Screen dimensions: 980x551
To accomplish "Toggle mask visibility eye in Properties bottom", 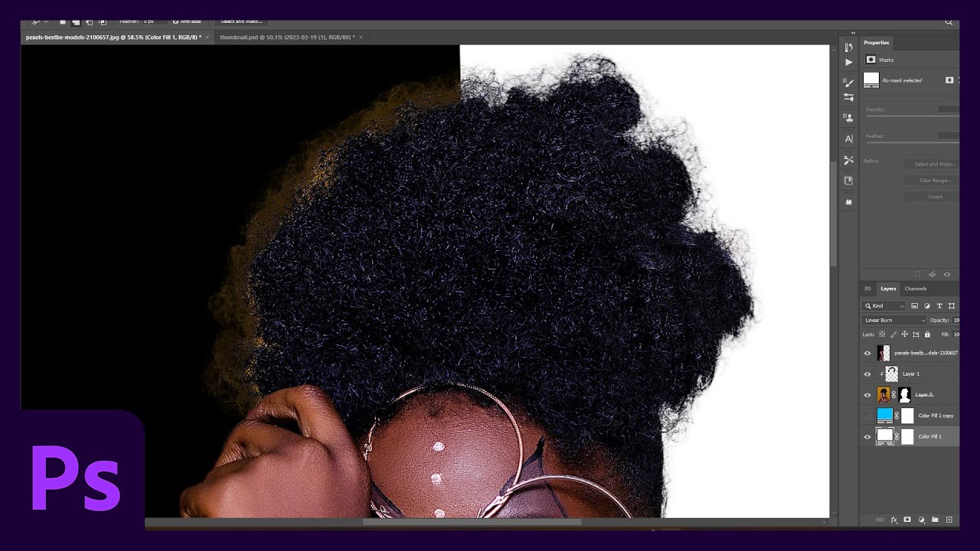I will pos(947,275).
